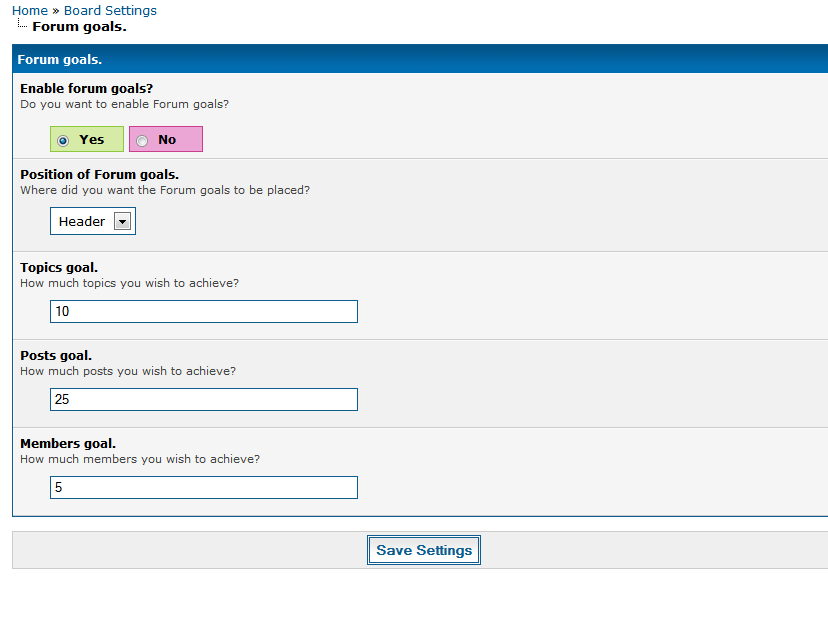Click the Home breadcrumb link
Viewport: 828px width, 627px height.
[x=30, y=11]
